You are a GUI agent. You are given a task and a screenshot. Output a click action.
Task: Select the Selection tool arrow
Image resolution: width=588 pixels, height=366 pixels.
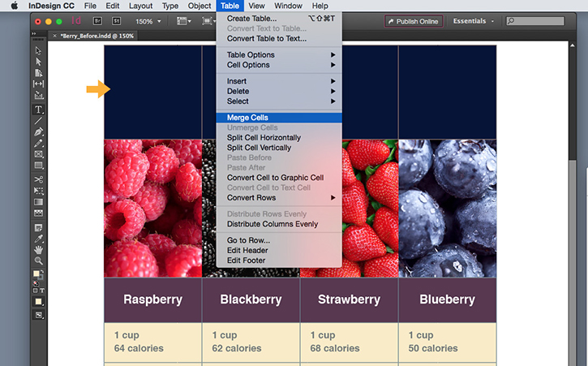pyautogui.click(x=38, y=50)
